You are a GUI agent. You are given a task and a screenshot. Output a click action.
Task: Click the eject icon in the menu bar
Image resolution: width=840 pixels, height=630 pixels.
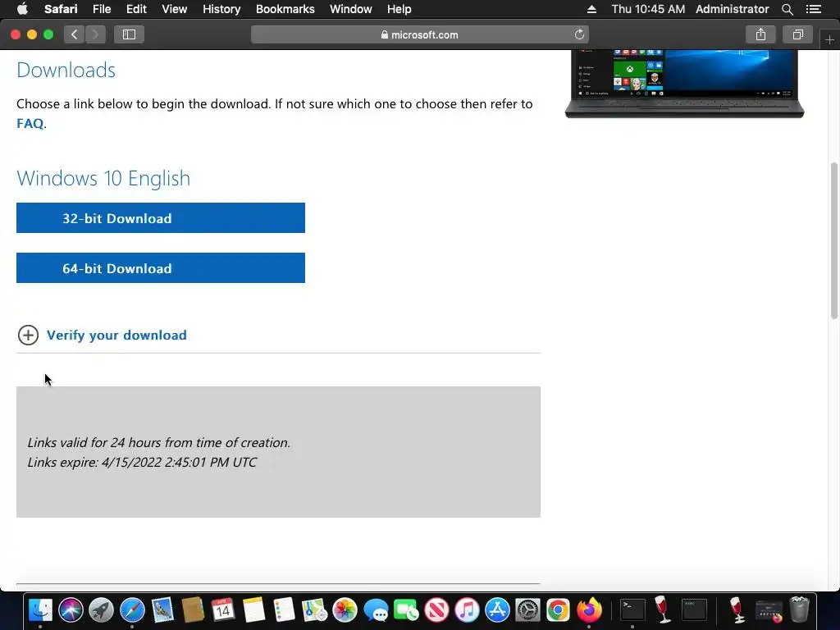pyautogui.click(x=591, y=9)
